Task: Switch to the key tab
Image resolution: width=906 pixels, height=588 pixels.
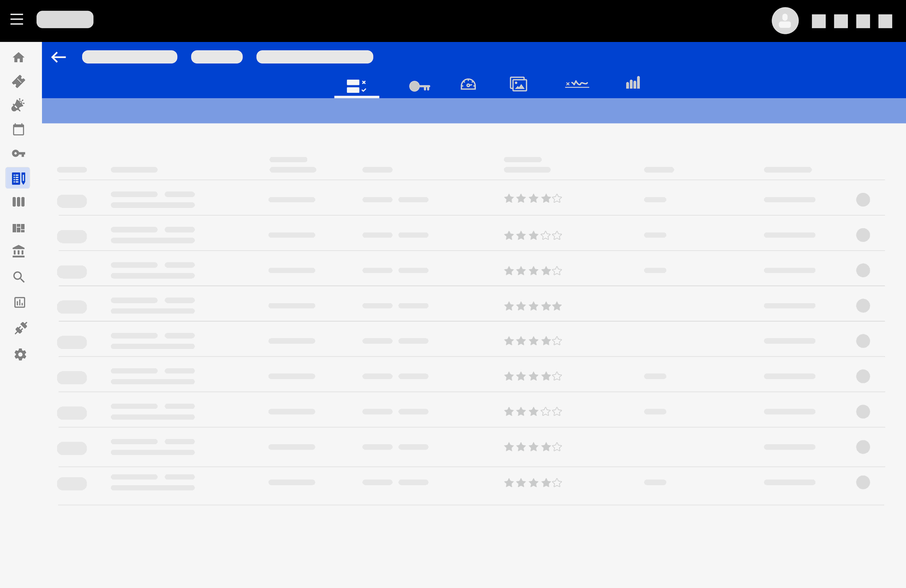Action: 419,86
